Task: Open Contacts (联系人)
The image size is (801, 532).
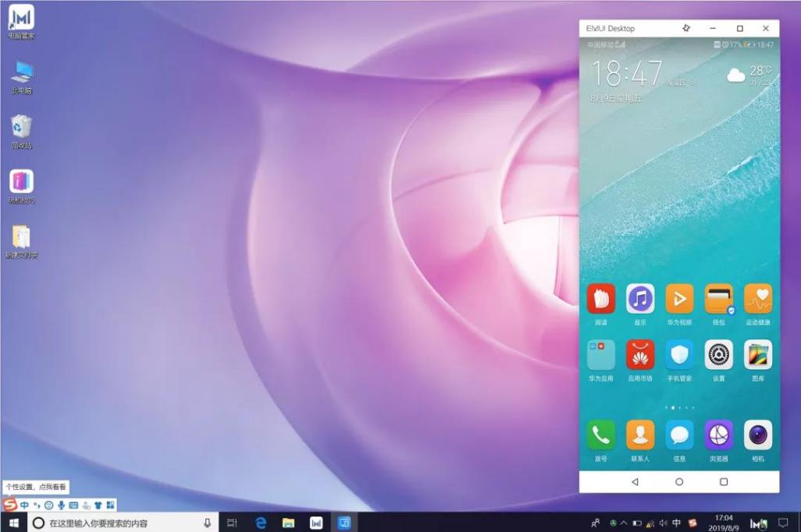Action: [x=639, y=434]
